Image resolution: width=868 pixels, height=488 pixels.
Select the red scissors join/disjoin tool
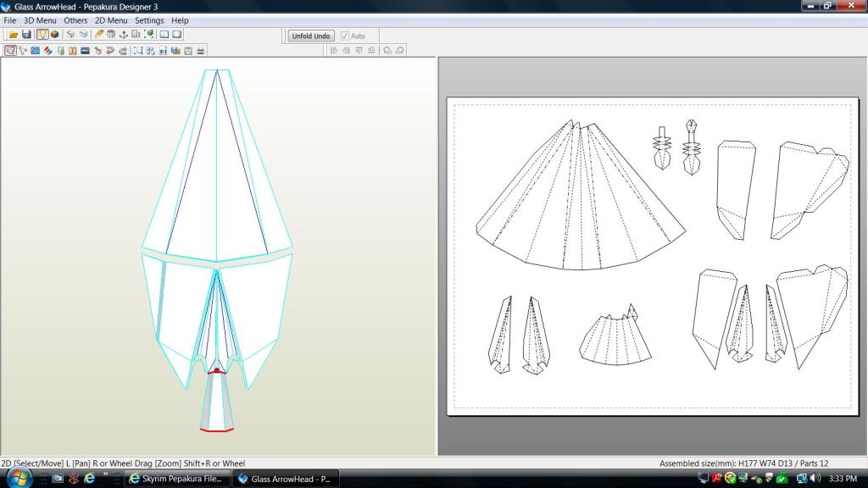pos(23,51)
